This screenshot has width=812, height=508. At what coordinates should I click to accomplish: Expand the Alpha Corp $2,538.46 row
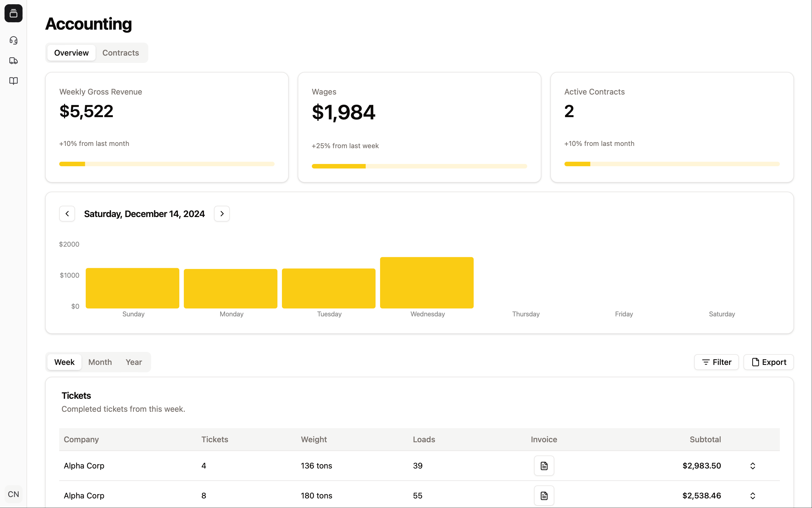(753, 496)
